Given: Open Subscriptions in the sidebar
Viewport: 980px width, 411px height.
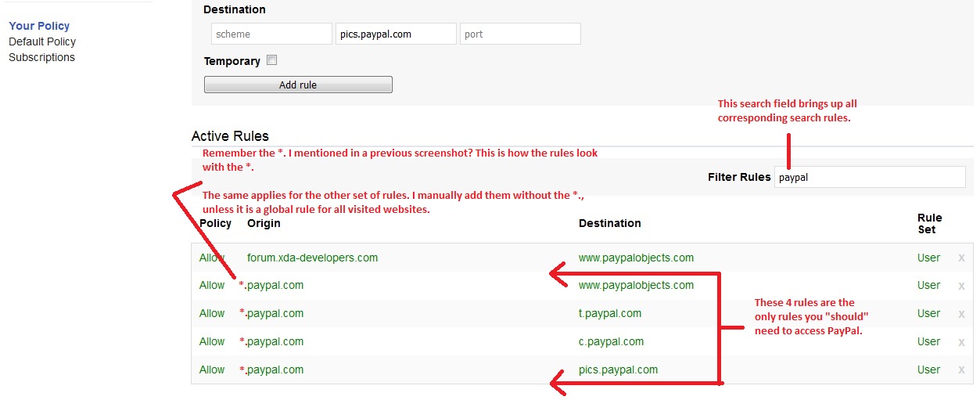Looking at the screenshot, I should coord(41,57).
